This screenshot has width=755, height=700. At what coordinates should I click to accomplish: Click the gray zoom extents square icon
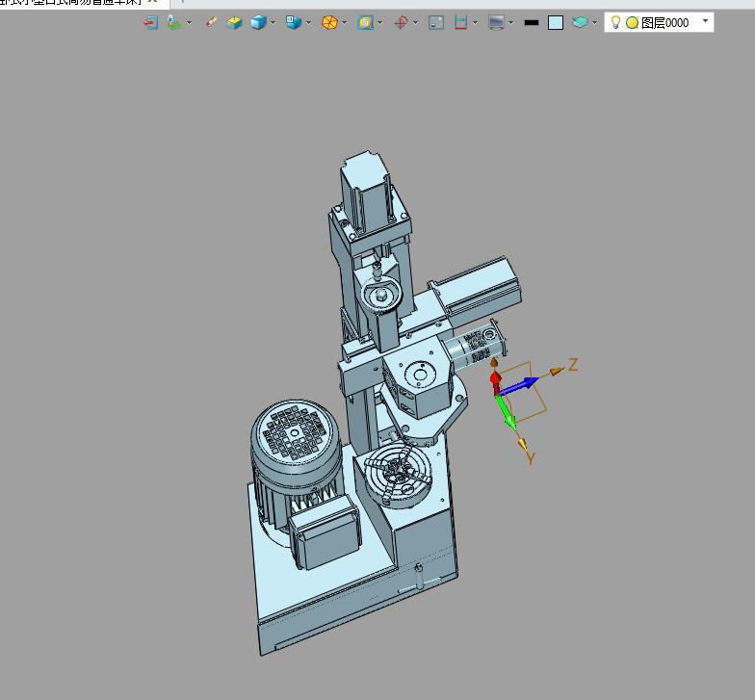tap(436, 23)
